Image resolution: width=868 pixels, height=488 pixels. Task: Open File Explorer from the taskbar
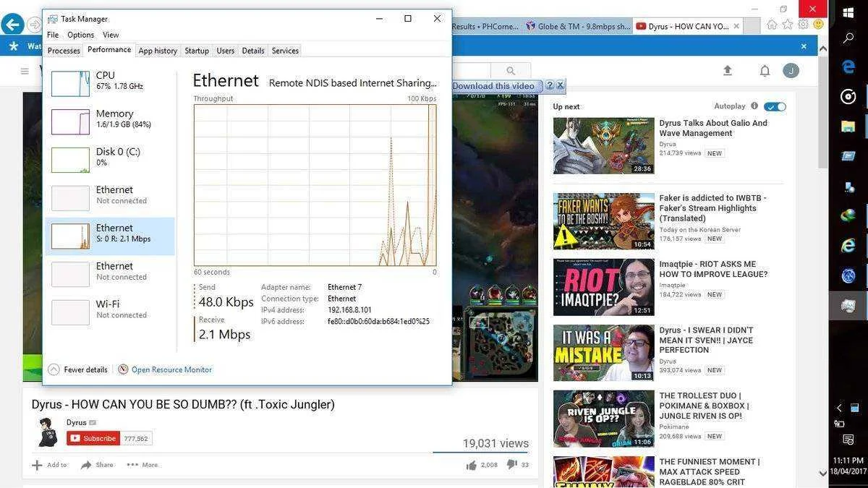pos(848,127)
